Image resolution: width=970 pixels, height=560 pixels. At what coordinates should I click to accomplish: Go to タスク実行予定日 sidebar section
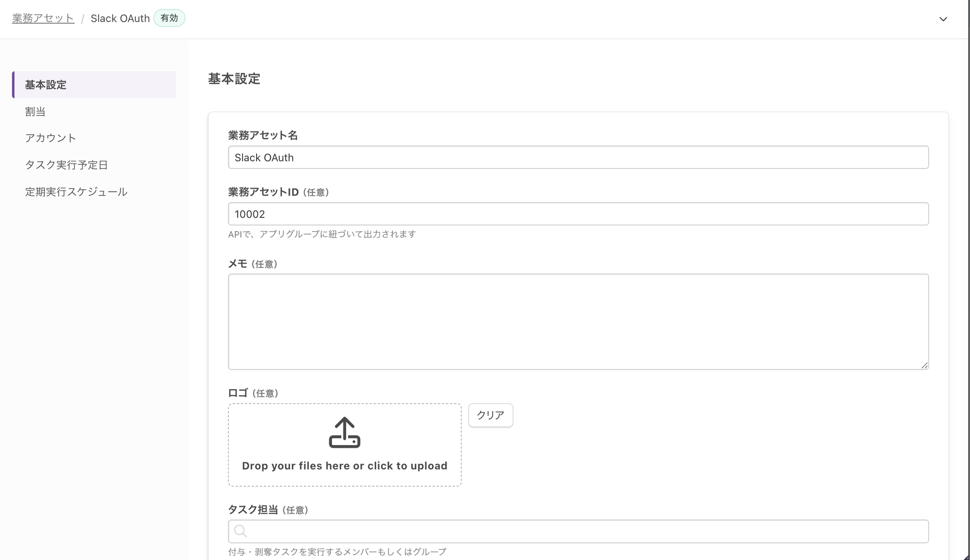click(x=67, y=165)
